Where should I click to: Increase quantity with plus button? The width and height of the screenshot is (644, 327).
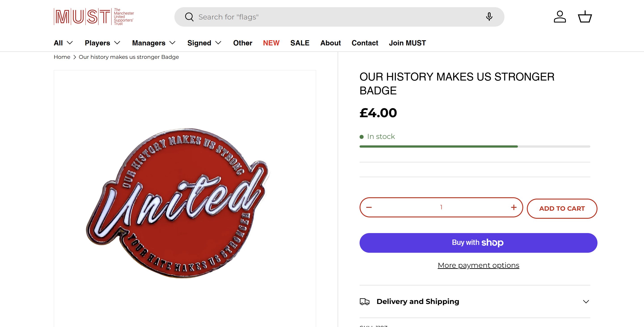[513, 207]
